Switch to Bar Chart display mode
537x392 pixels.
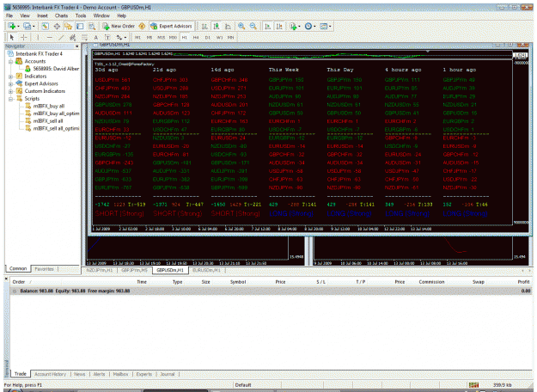point(204,26)
